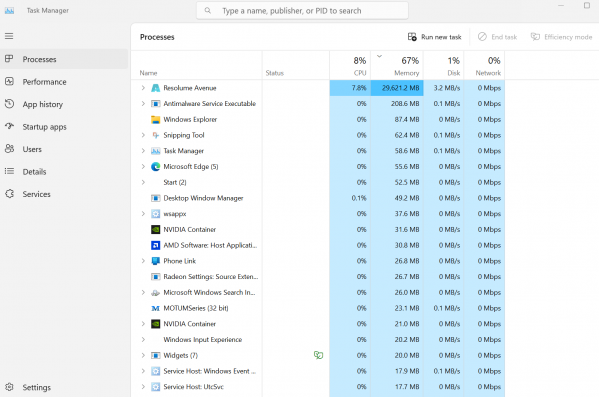Open the Users page
Image resolution: width=599 pixels, height=397 pixels.
click(x=64, y=149)
